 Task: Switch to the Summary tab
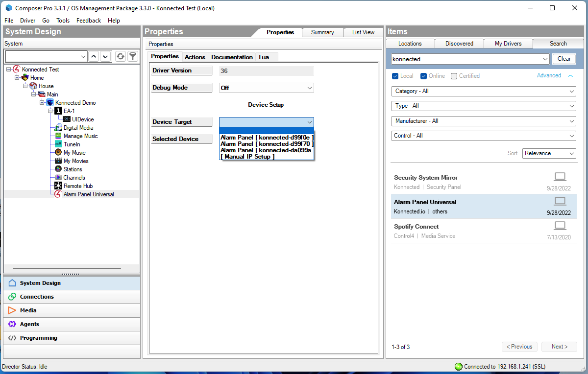coord(322,32)
